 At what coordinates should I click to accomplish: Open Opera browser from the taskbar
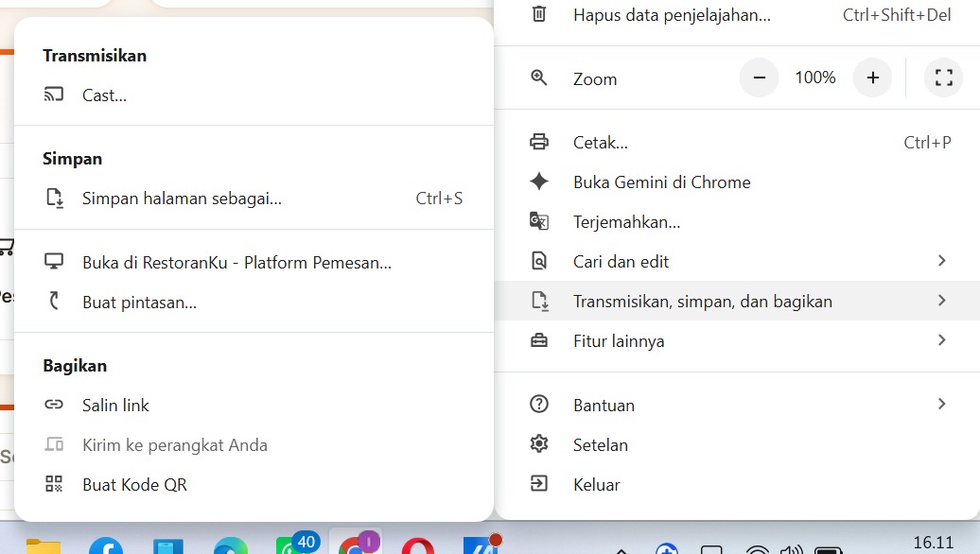417,546
